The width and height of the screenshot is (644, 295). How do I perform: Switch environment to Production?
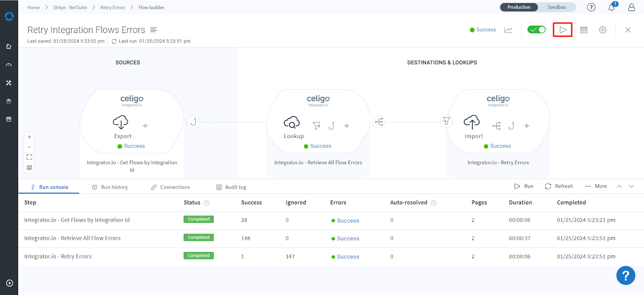[x=519, y=7]
